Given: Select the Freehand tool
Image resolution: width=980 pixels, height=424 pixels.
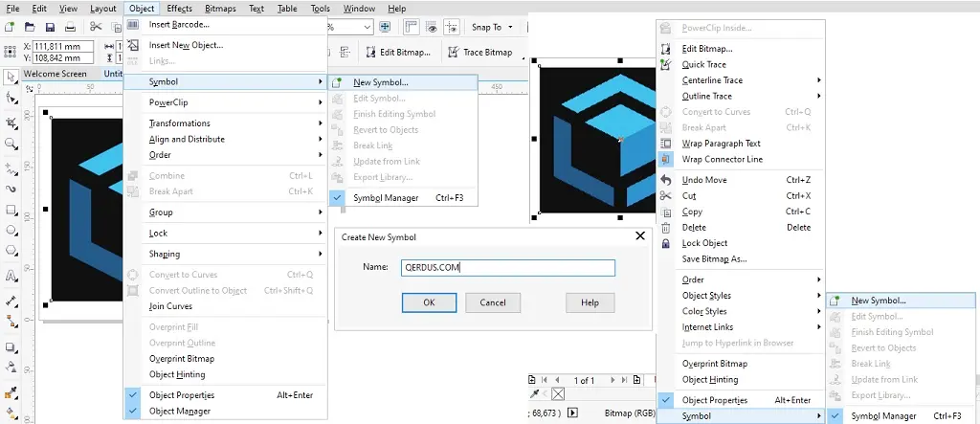Looking at the screenshot, I should [11, 168].
